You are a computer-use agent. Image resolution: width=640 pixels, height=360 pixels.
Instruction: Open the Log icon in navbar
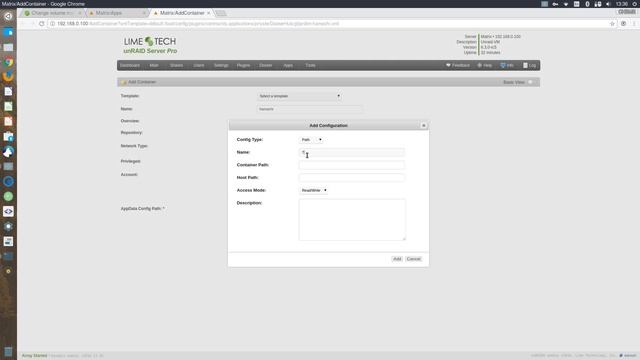click(x=525, y=65)
